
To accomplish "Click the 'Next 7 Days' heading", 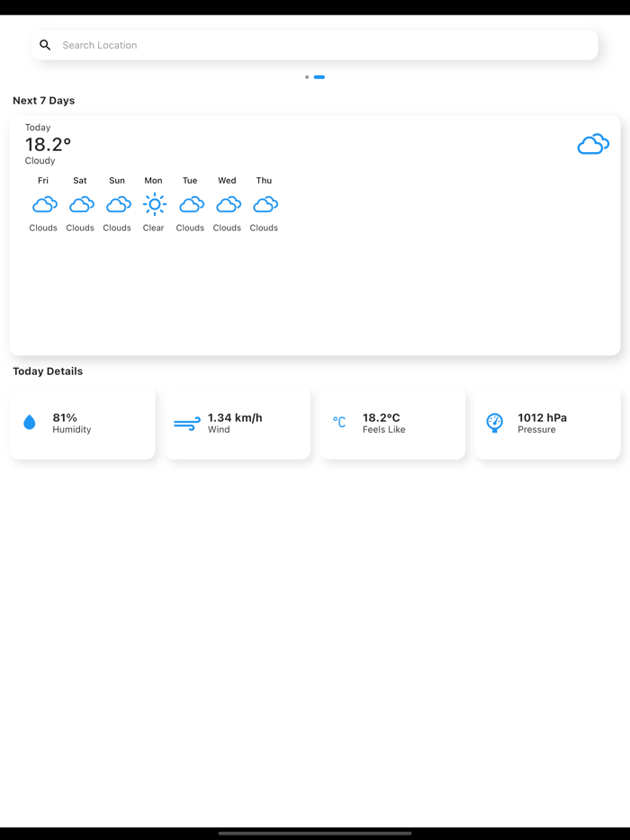I will click(43, 101).
